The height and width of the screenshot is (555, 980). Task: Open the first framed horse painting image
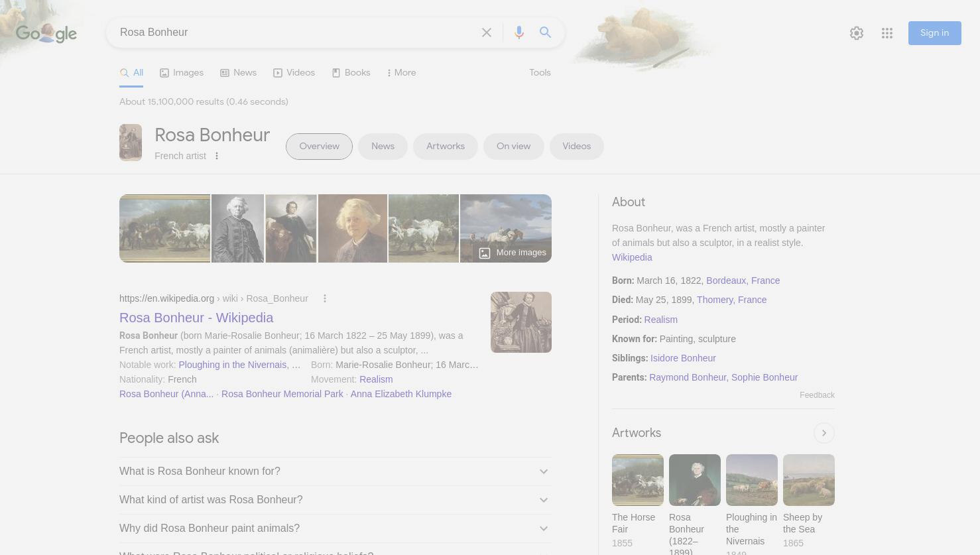coord(164,229)
